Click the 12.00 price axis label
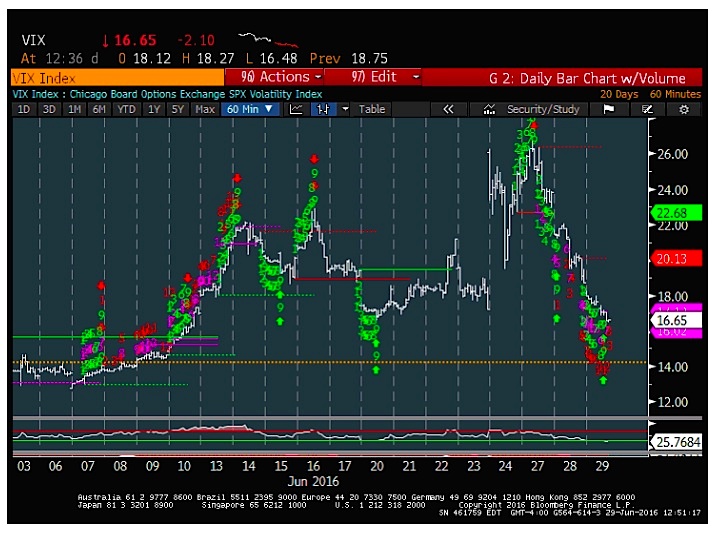Screen dimensions: 715x533 (x=673, y=402)
